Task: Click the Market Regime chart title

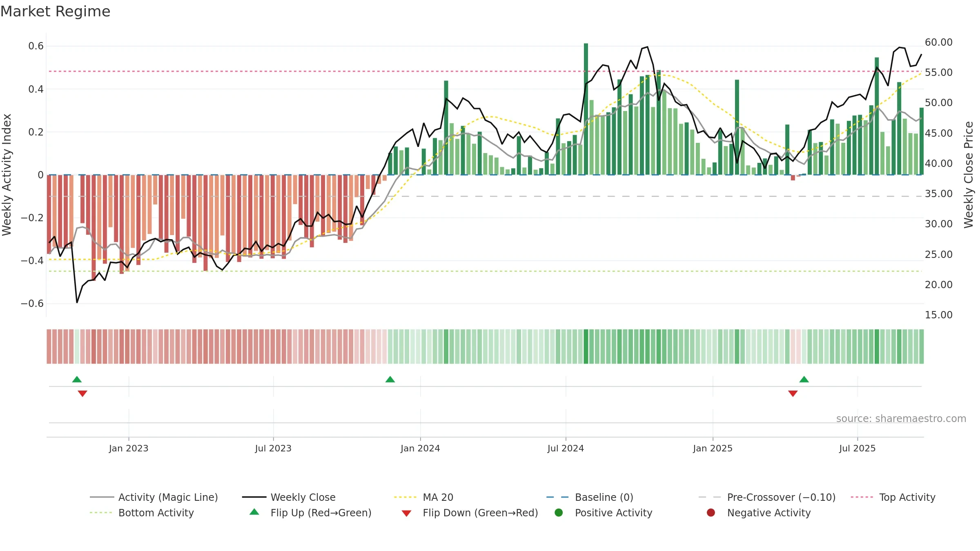Action: [55, 11]
